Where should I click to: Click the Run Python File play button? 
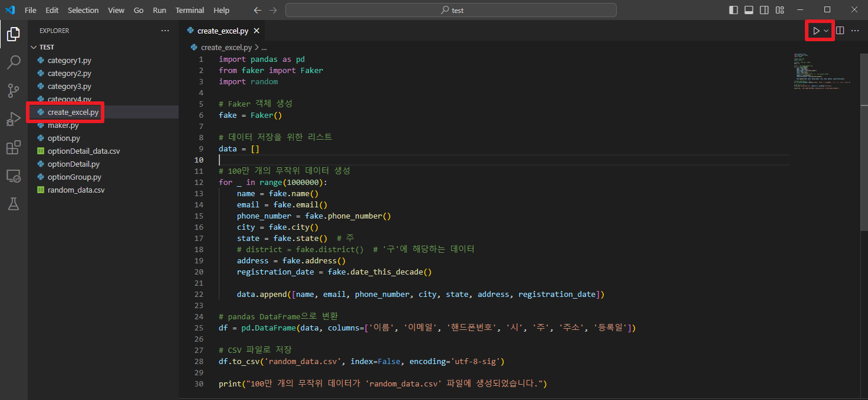click(x=816, y=31)
